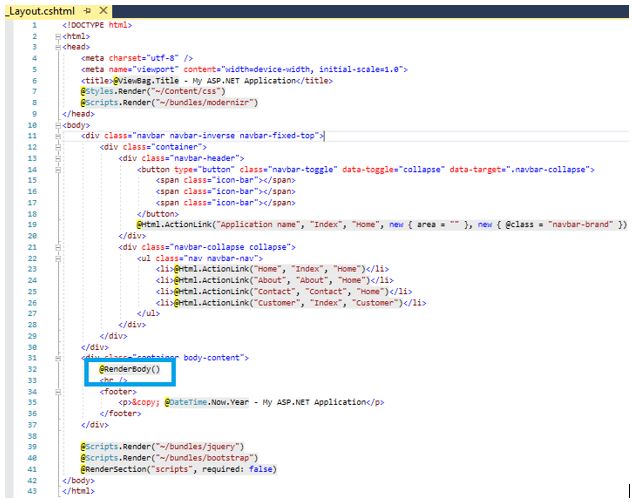Click the closing </ul> tag on line 27
Screen dimensions: 633x502
pos(149,314)
